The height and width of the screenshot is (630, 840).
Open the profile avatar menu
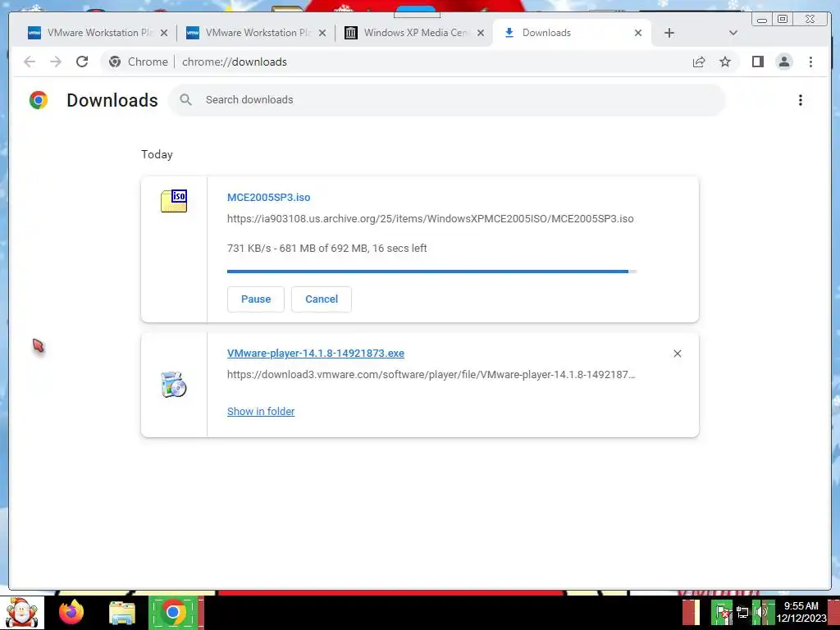coord(784,62)
